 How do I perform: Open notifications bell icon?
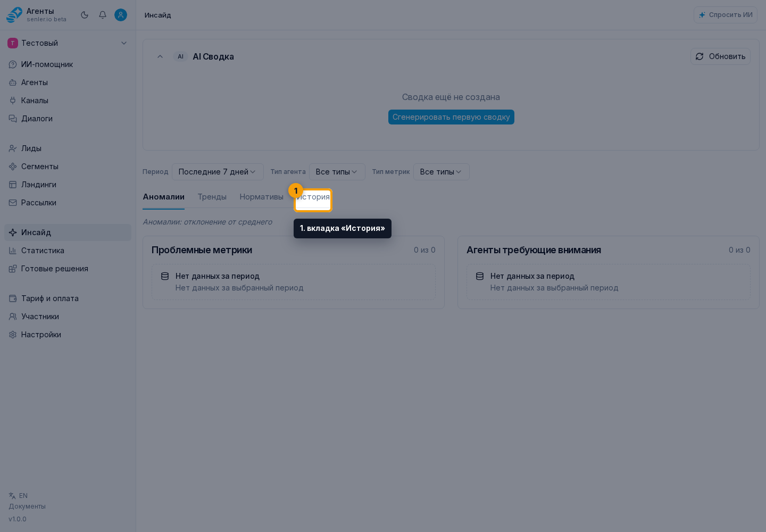pos(103,15)
